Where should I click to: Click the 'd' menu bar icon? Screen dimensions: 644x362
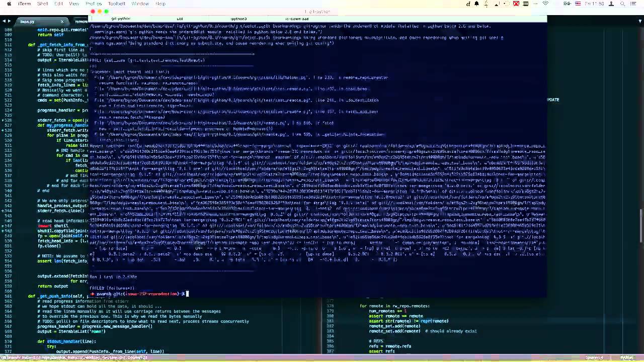pyautogui.click(x=468, y=4)
